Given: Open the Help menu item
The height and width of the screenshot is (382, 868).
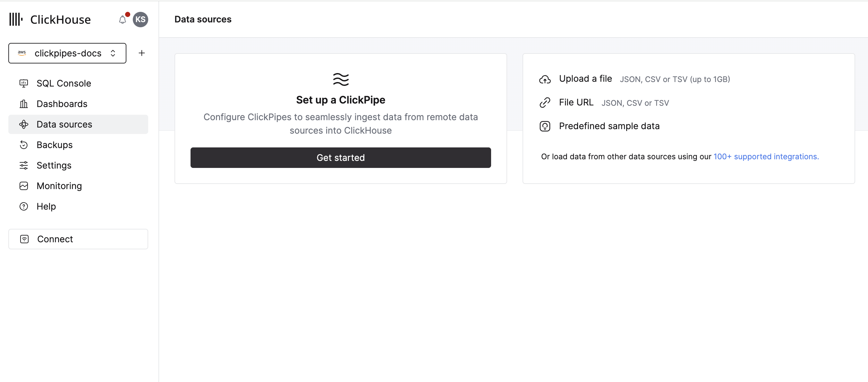Looking at the screenshot, I should point(46,207).
